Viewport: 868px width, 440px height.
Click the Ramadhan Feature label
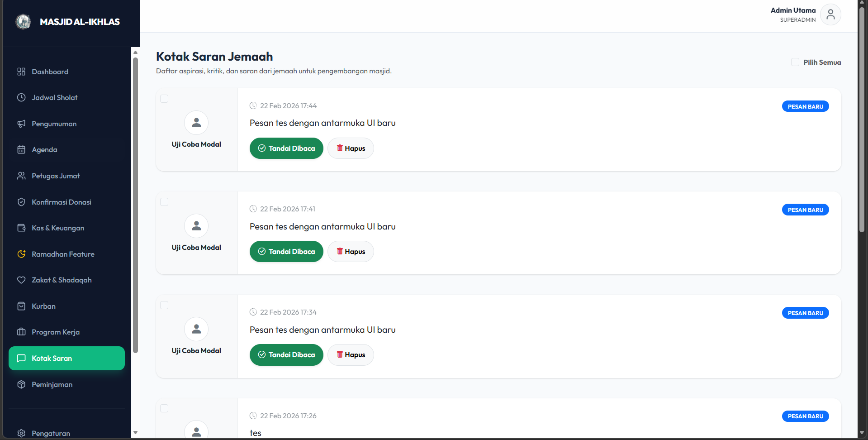click(63, 254)
